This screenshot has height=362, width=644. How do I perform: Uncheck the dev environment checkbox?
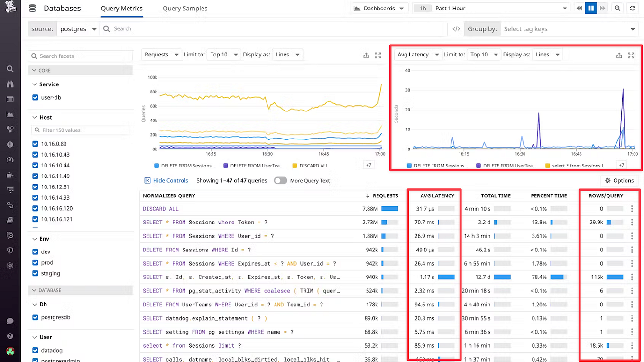[35, 252]
